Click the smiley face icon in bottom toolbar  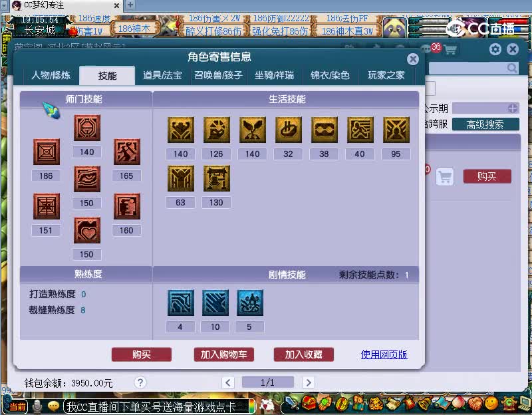pyautogui.click(x=491, y=403)
